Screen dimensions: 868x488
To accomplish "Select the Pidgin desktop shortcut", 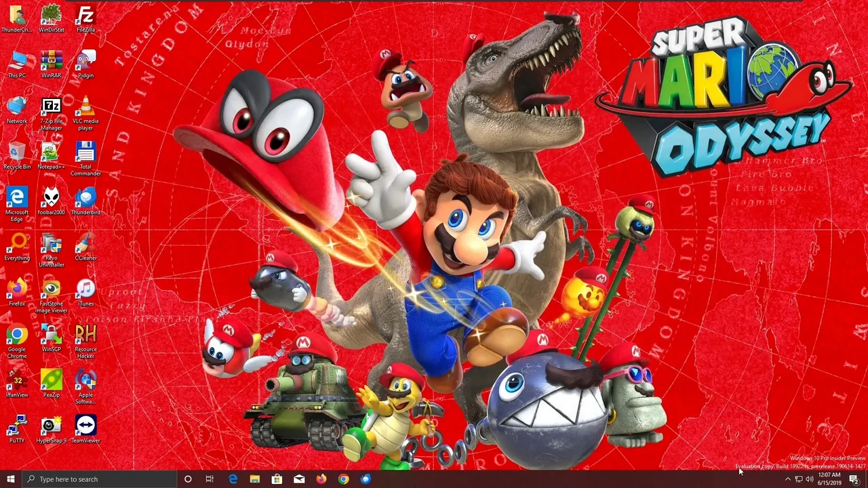I will (85, 64).
